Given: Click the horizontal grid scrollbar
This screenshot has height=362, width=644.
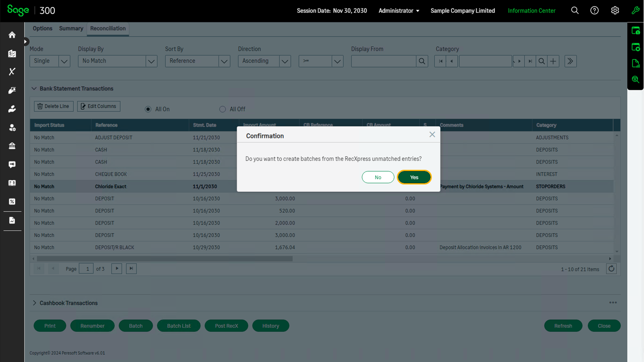Looking at the screenshot, I should 164,259.
